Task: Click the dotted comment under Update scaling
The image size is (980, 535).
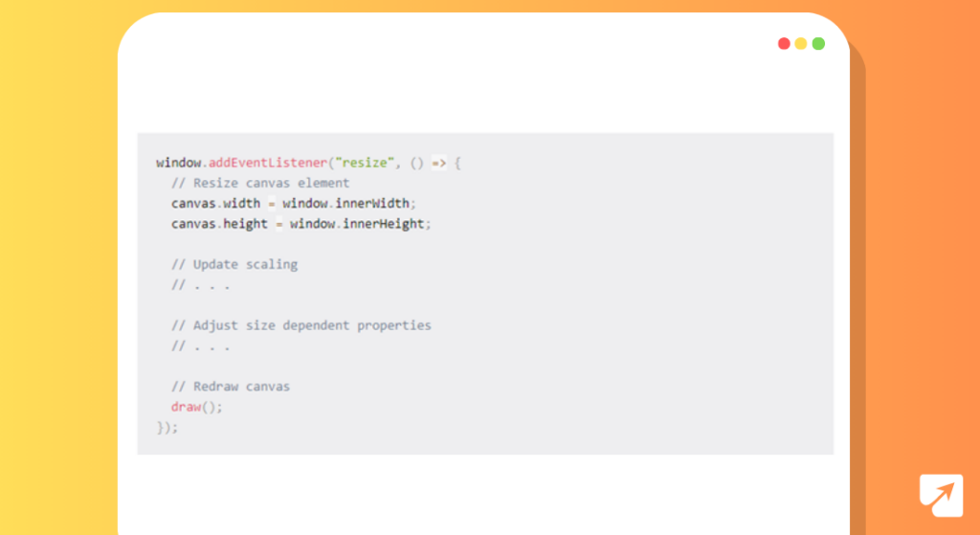Action: [x=201, y=285]
